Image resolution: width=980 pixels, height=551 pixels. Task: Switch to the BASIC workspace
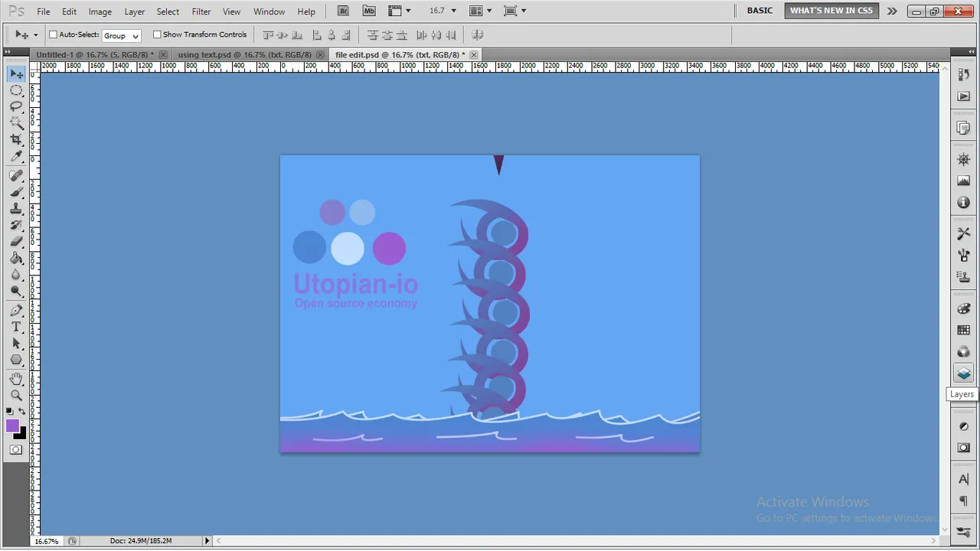pyautogui.click(x=759, y=11)
